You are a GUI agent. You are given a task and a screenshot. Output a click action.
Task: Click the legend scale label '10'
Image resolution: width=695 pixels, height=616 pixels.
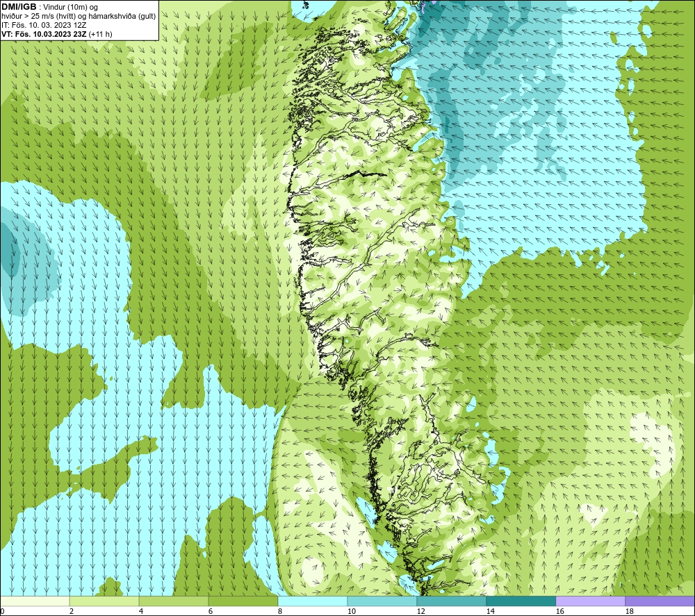[352, 612]
